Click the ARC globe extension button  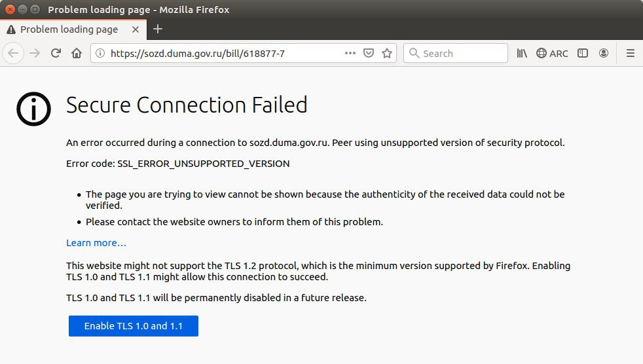[x=552, y=53]
